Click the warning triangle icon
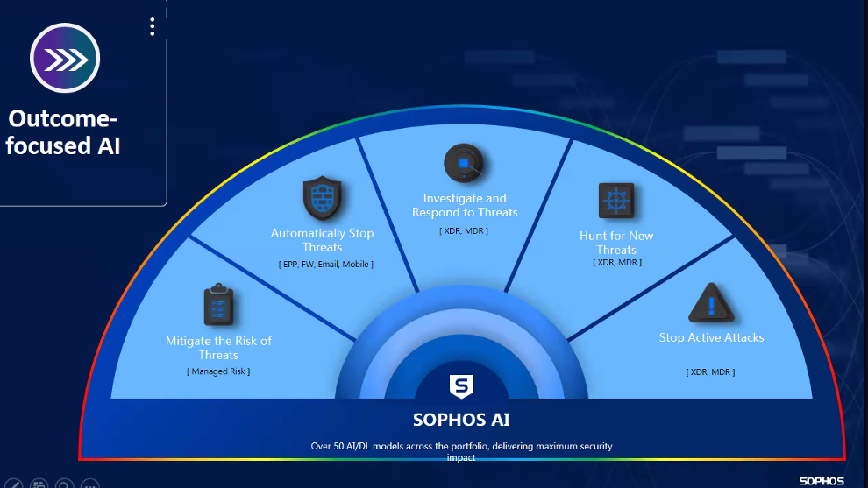The width and height of the screenshot is (868, 488). click(x=711, y=303)
